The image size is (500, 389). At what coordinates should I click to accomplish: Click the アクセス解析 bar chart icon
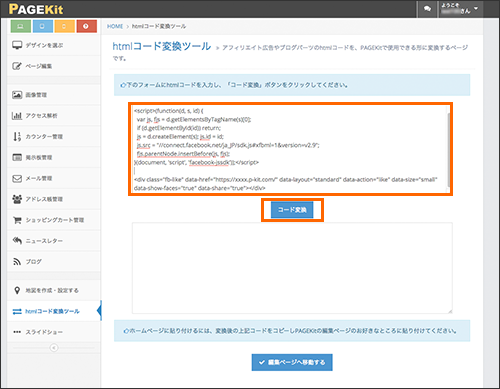pyautogui.click(x=17, y=116)
